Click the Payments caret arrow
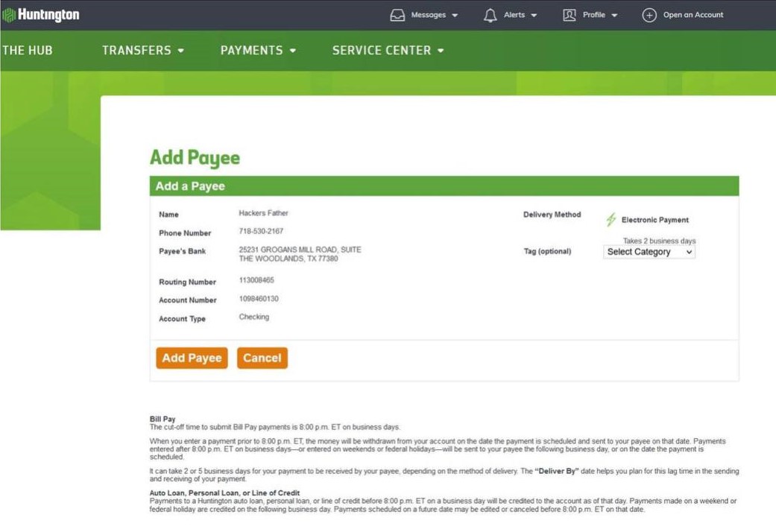The height and width of the screenshot is (532, 776). click(x=293, y=51)
